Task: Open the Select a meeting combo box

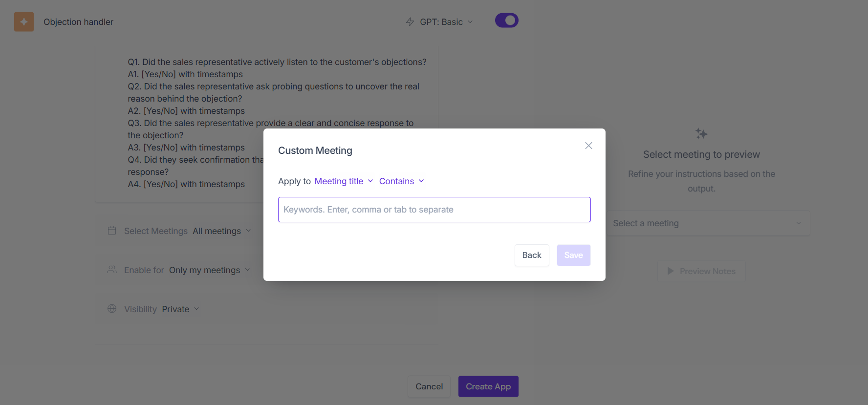Action: point(707,223)
